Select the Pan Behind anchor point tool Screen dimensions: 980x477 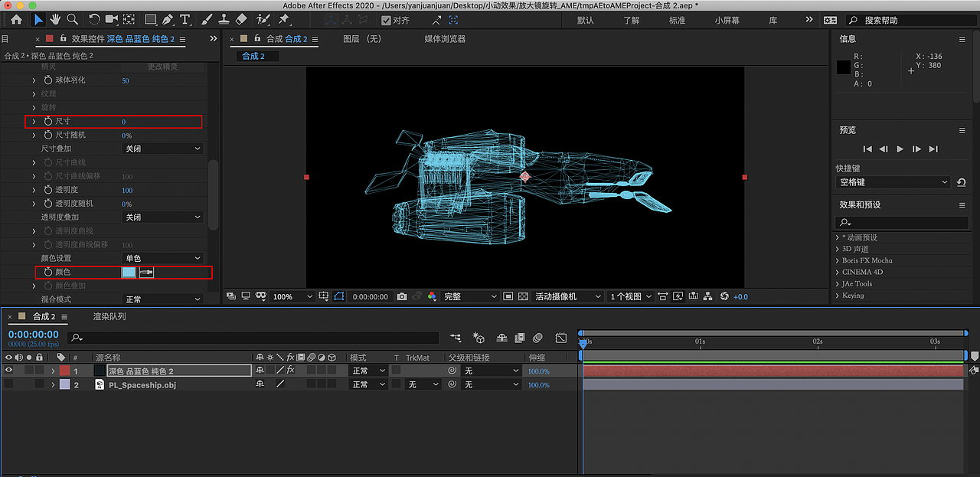129,20
